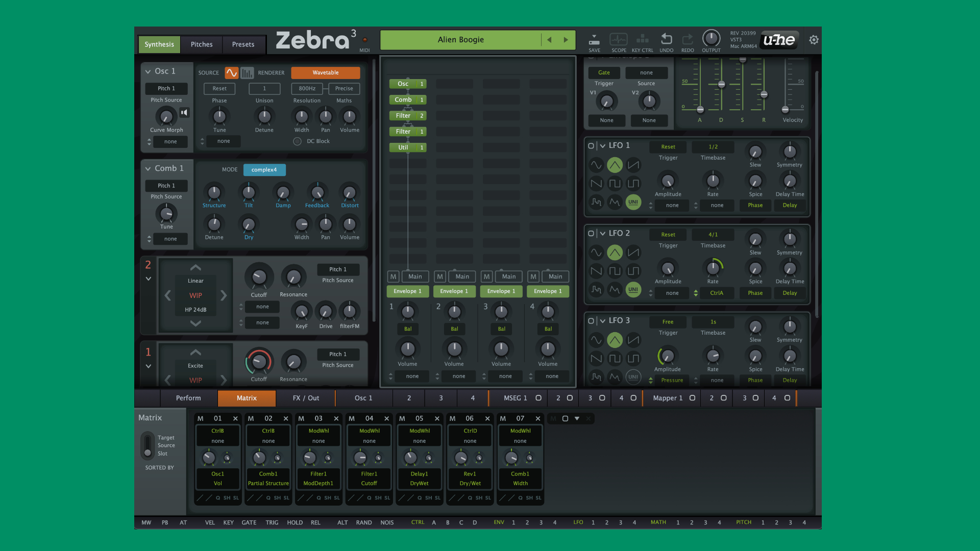Open settings gear icon
Screen dimensions: 980x551
814,40
